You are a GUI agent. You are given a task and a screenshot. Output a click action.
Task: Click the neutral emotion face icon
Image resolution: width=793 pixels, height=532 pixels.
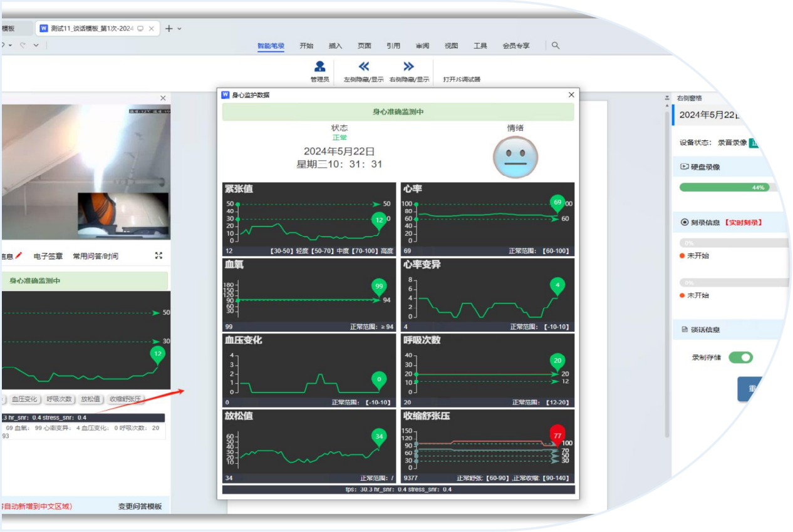click(515, 156)
